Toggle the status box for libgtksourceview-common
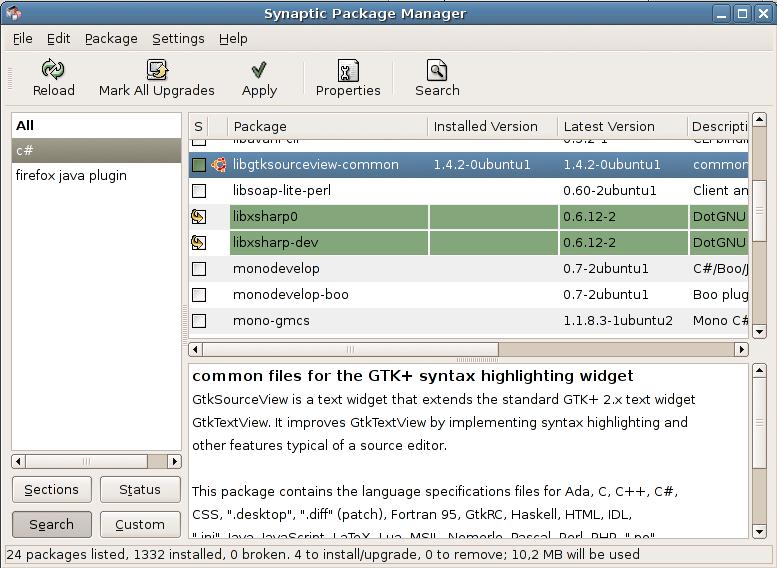 coord(199,165)
